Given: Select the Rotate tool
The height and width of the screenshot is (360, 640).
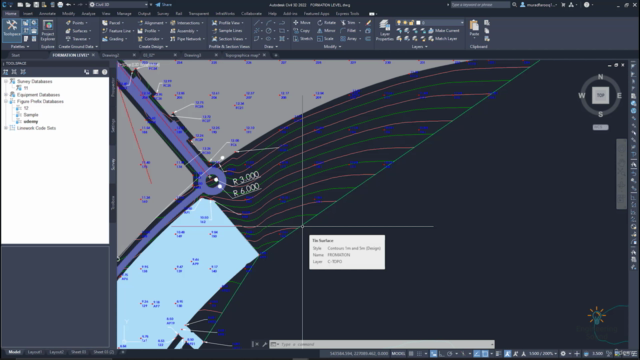Looking at the screenshot, I should point(326,23).
